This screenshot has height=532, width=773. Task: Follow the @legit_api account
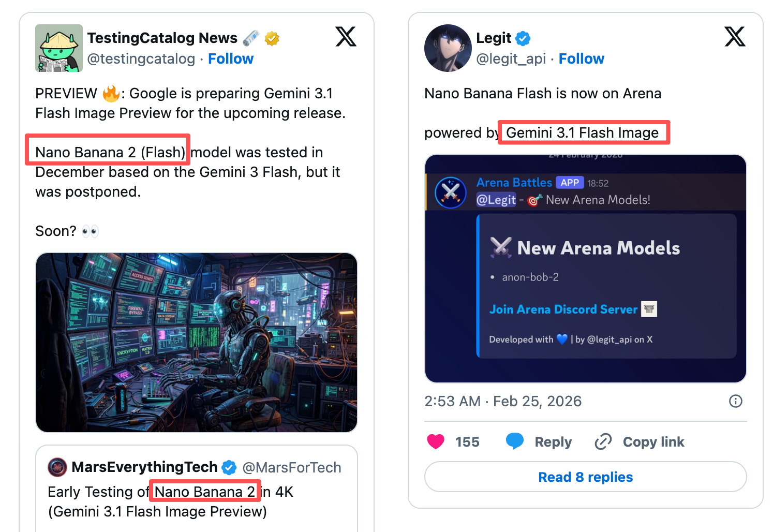pos(581,59)
